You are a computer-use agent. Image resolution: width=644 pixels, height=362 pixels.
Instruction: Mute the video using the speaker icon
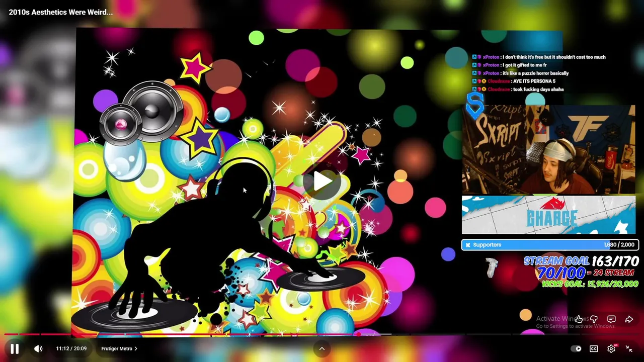click(x=38, y=348)
